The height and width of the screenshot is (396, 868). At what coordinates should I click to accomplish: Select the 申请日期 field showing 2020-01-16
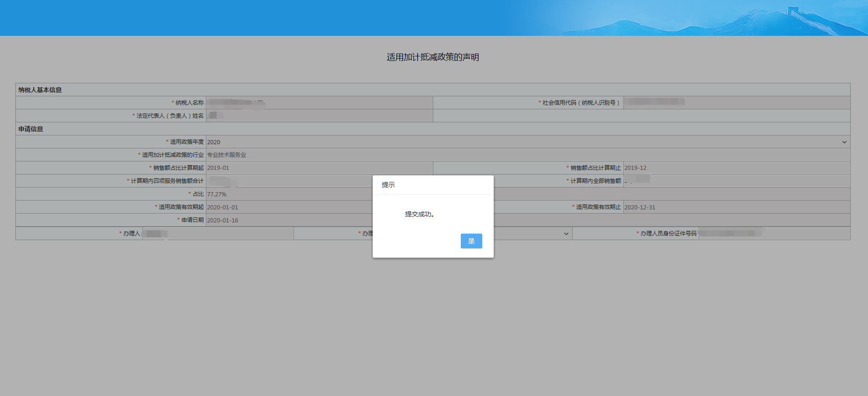pos(289,220)
